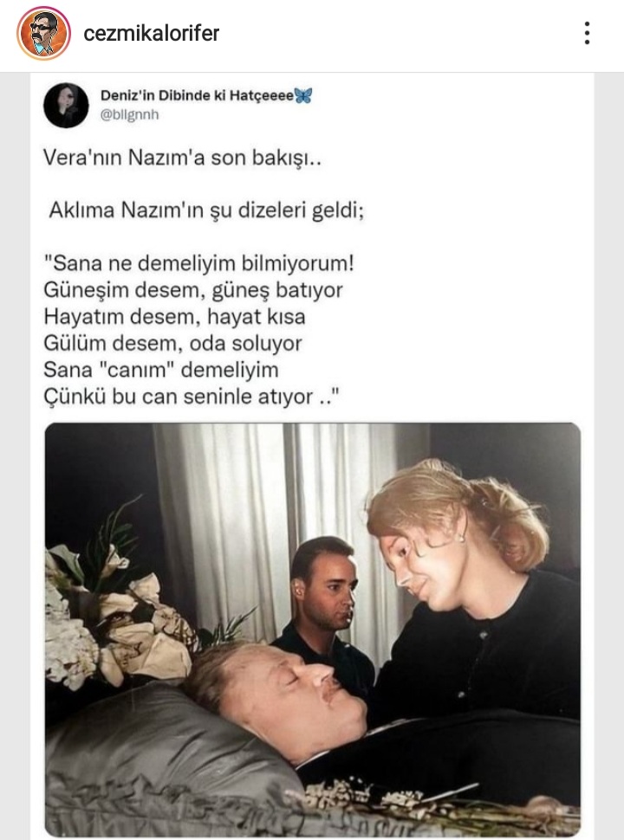Viewport: 624px width, 840px height.
Task: Tap the cezmikalorifer username
Action: 151,33
